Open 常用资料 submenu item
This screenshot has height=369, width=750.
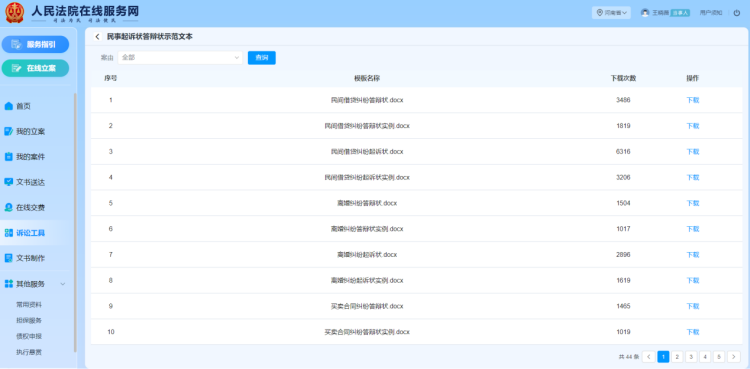click(29, 304)
